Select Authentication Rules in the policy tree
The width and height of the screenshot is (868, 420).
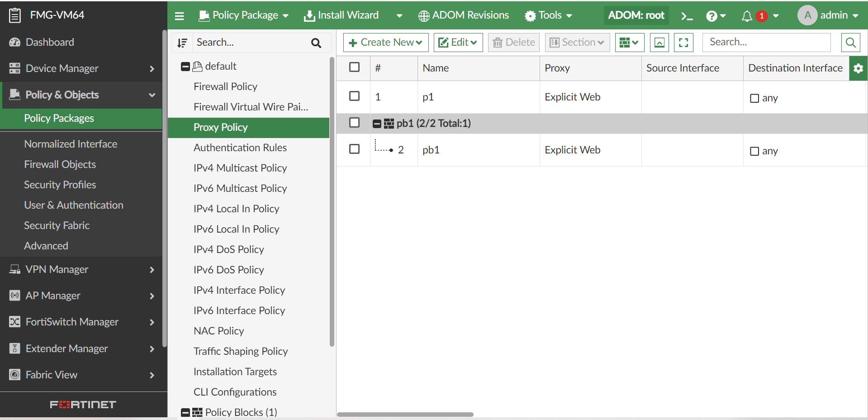(x=240, y=147)
